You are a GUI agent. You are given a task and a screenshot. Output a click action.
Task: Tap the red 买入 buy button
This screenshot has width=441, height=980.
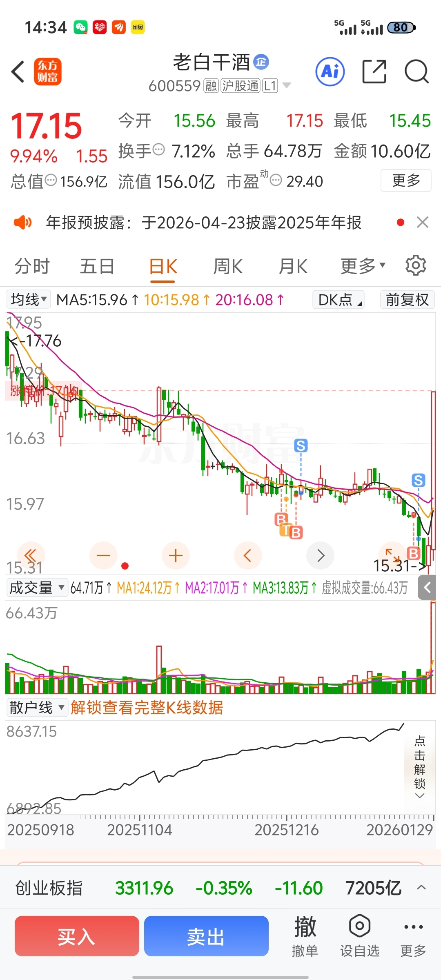[x=77, y=936]
